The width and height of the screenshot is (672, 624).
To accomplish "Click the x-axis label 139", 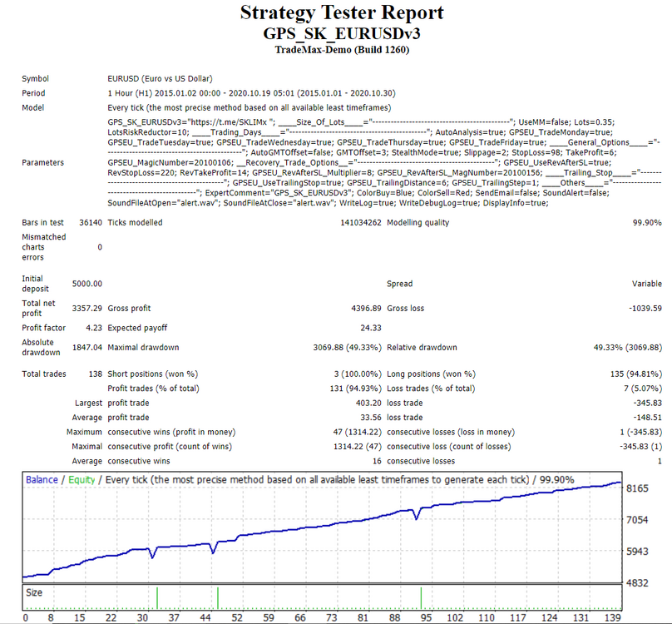I will pyautogui.click(x=612, y=618).
